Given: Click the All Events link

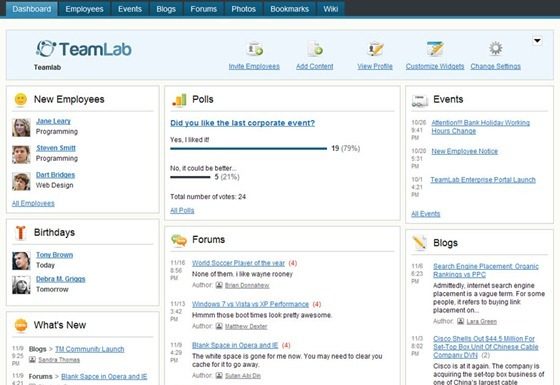Looking at the screenshot, I should point(426,214).
